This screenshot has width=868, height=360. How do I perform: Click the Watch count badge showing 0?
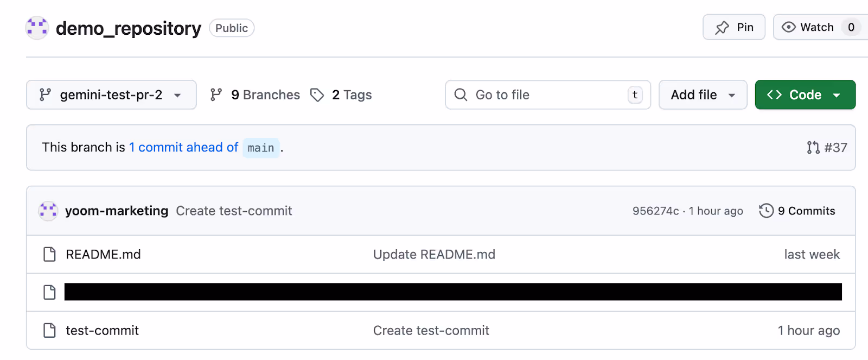[x=851, y=27]
